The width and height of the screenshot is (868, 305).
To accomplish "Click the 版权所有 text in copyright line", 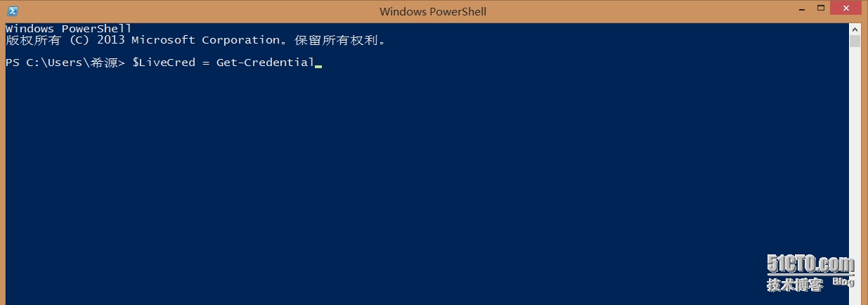I will (33, 40).
